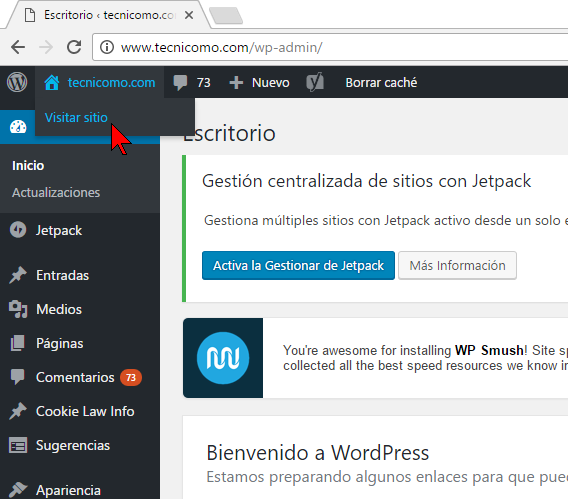568x499 pixels.
Task: Click the Sugerencias list icon
Action: click(x=18, y=445)
